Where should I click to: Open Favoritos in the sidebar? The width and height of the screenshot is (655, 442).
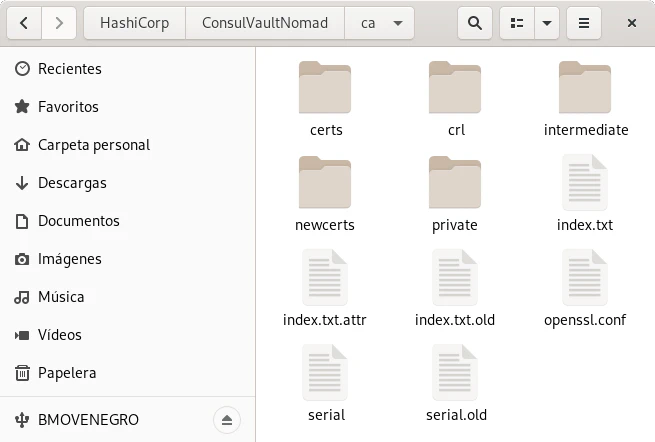68,107
